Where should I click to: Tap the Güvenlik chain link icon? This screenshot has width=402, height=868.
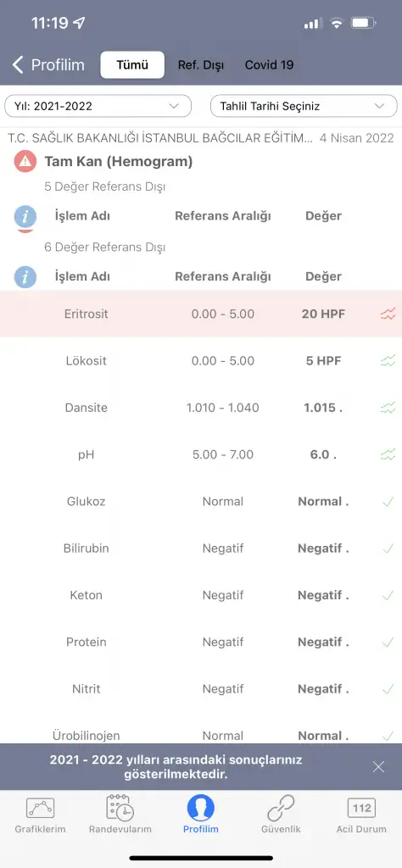281,808
